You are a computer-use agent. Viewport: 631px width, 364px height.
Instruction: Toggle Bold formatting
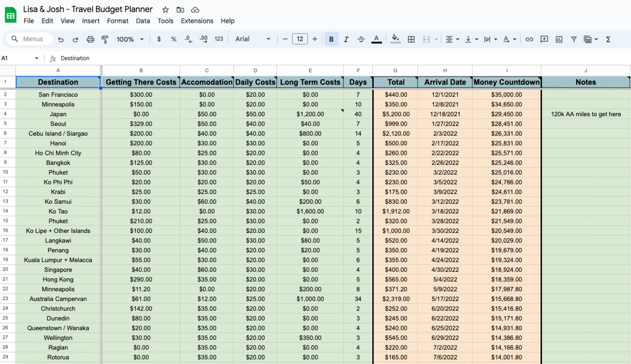[x=331, y=40]
